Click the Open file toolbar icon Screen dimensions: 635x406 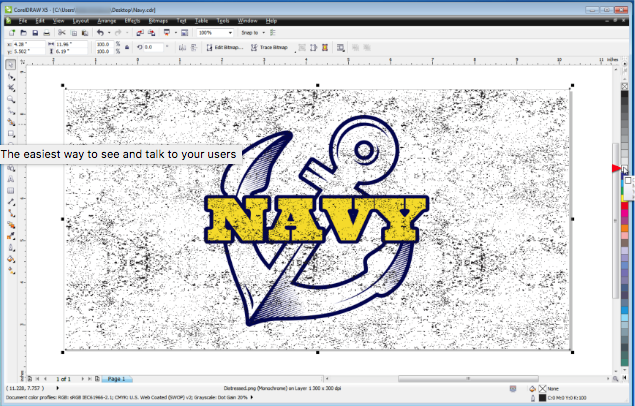tap(23, 33)
